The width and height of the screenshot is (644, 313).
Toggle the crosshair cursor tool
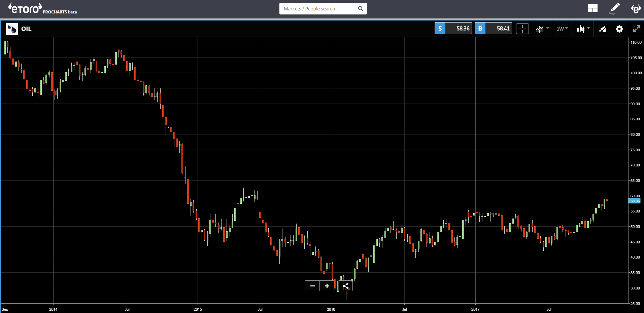(x=522, y=29)
